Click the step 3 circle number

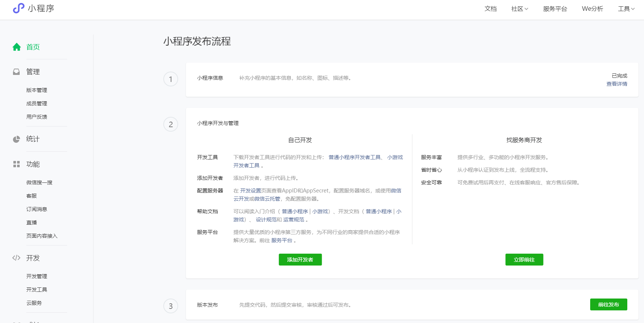pos(171,306)
